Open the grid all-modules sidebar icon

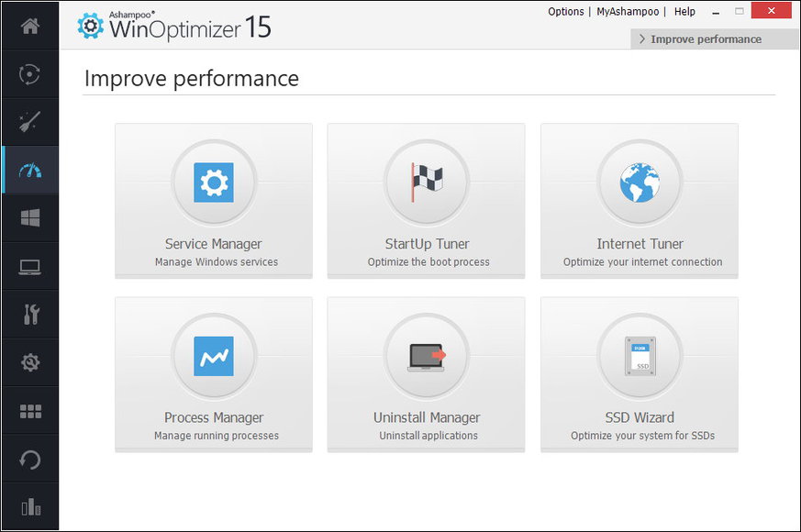pos(30,411)
